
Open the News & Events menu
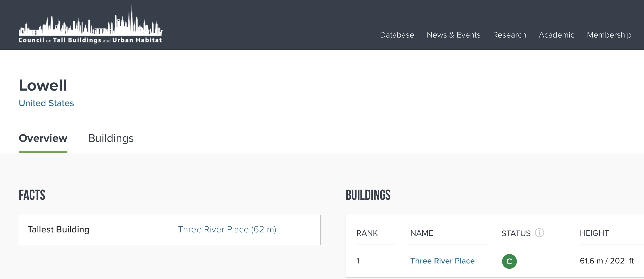(453, 35)
